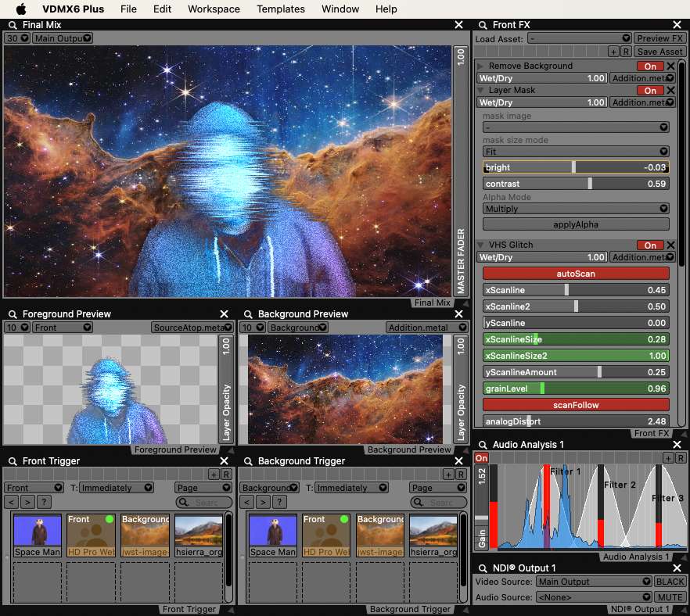690x616 pixels.
Task: Turn off Audio Analysis On toggle
Action: (x=481, y=458)
